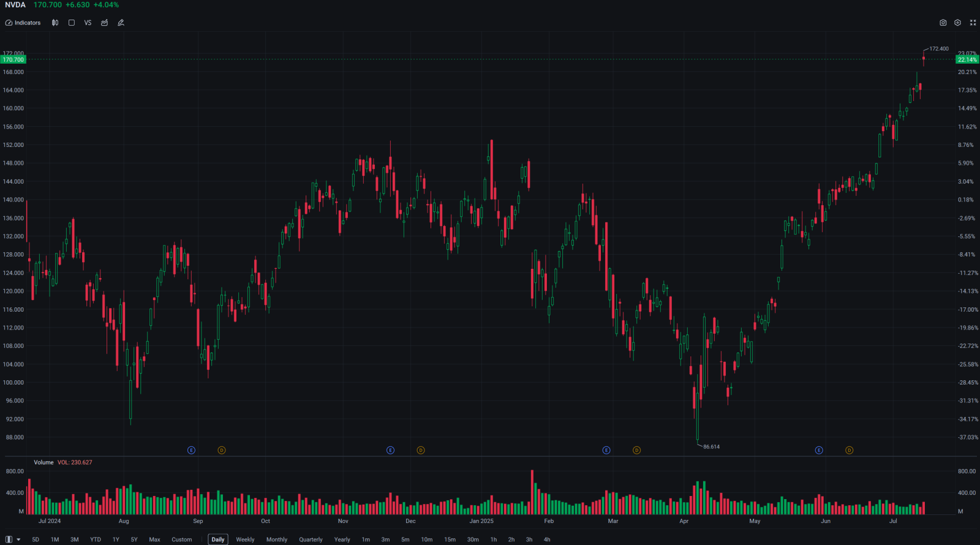Open the VS comparison tool
The image size is (980, 545).
pyautogui.click(x=88, y=23)
